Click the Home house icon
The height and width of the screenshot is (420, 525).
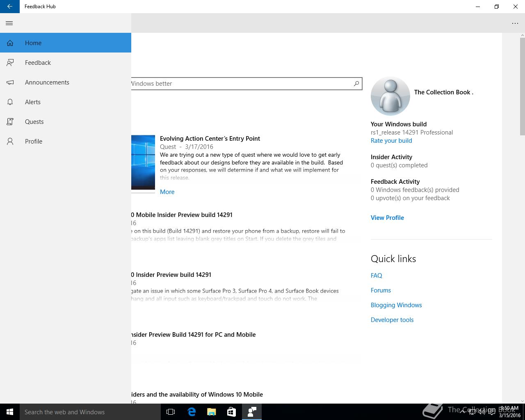(10, 43)
